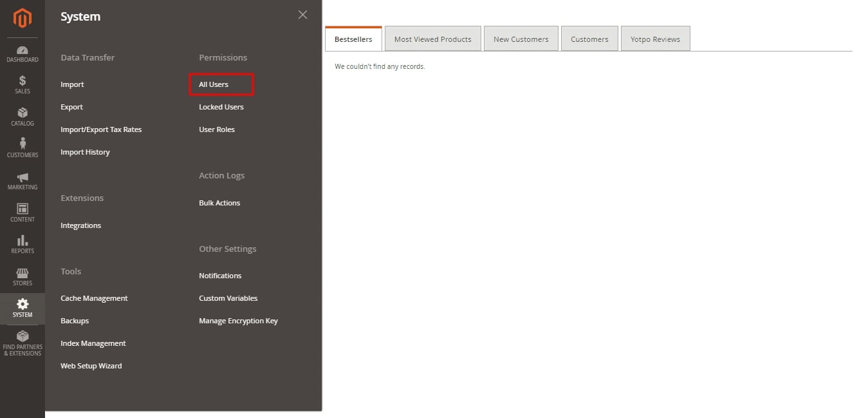Click the Magento logo icon

coord(23,19)
